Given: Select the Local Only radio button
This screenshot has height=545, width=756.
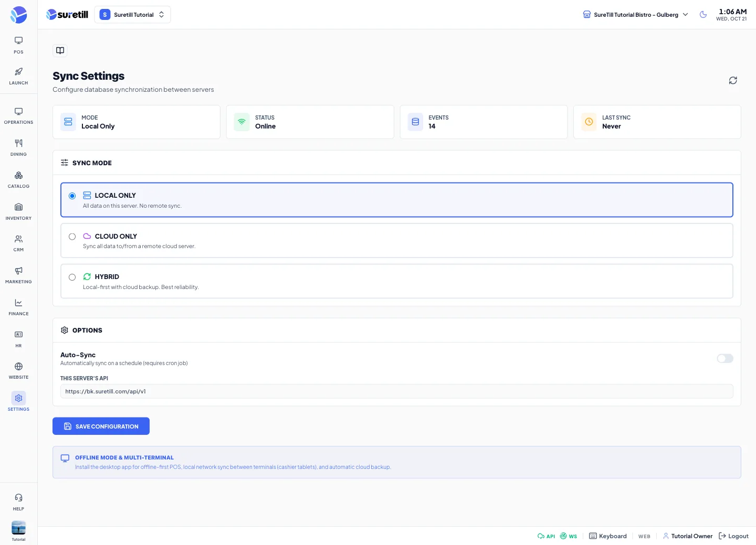Looking at the screenshot, I should tap(72, 196).
